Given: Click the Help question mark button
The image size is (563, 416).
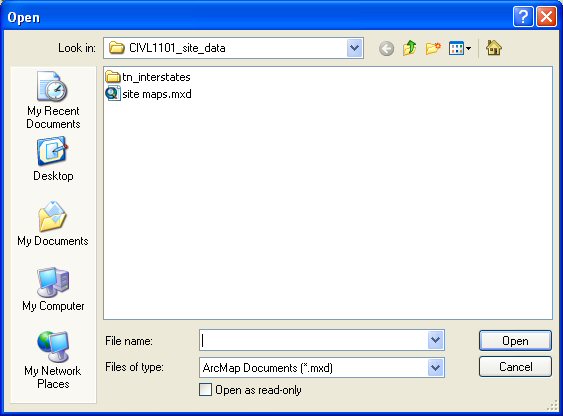Looking at the screenshot, I should [x=523, y=17].
